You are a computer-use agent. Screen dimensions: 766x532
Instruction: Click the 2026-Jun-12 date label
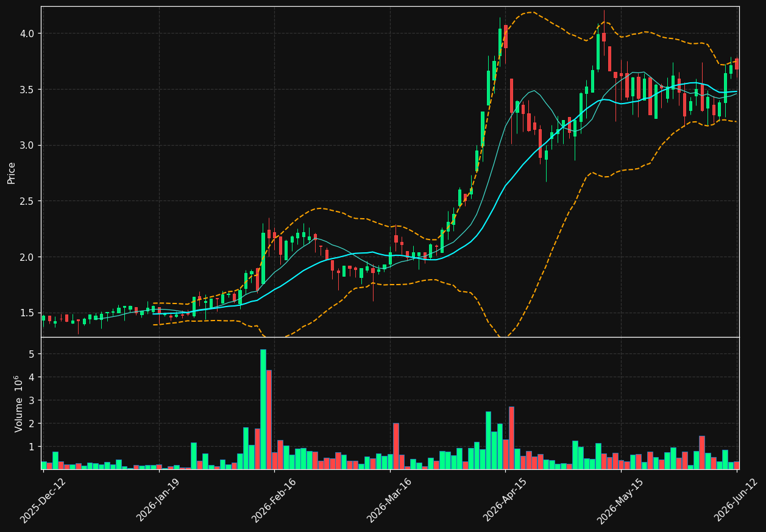click(x=736, y=500)
